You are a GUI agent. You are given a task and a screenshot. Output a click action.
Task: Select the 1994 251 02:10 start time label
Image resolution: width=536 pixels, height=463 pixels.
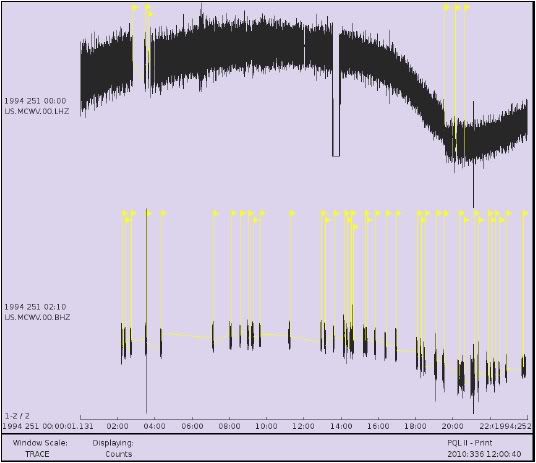coord(35,307)
